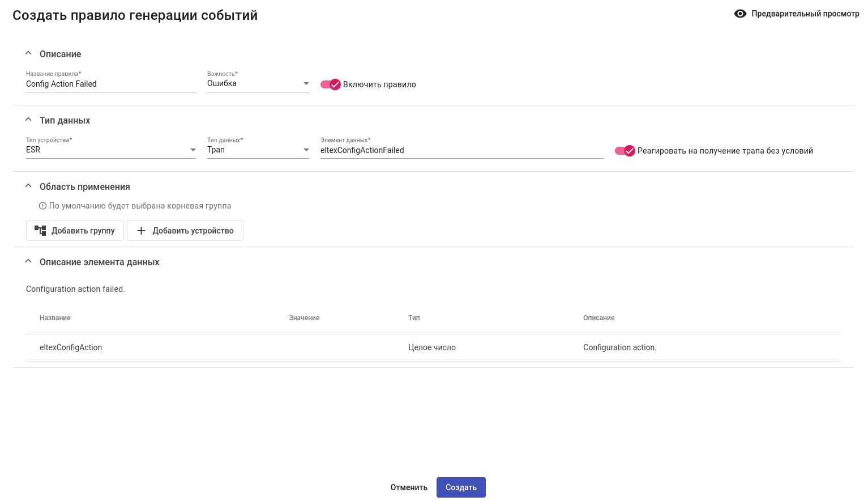Collapse the Тип данных section
Screen dimensions: 868x501
[x=28, y=120]
